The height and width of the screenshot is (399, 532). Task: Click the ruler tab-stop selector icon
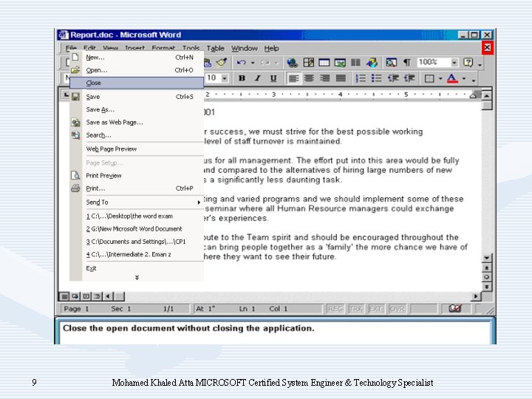pos(65,95)
